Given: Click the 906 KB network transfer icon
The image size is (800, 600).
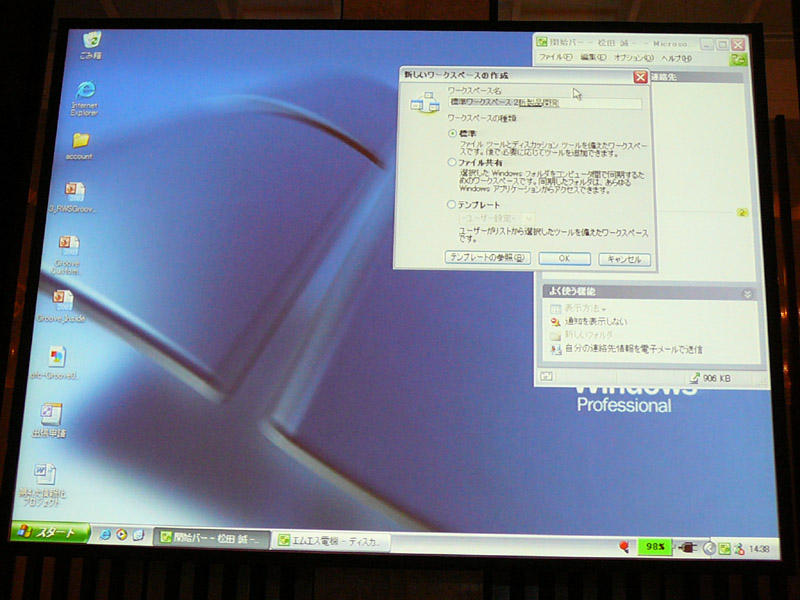Looking at the screenshot, I should pyautogui.click(x=694, y=378).
